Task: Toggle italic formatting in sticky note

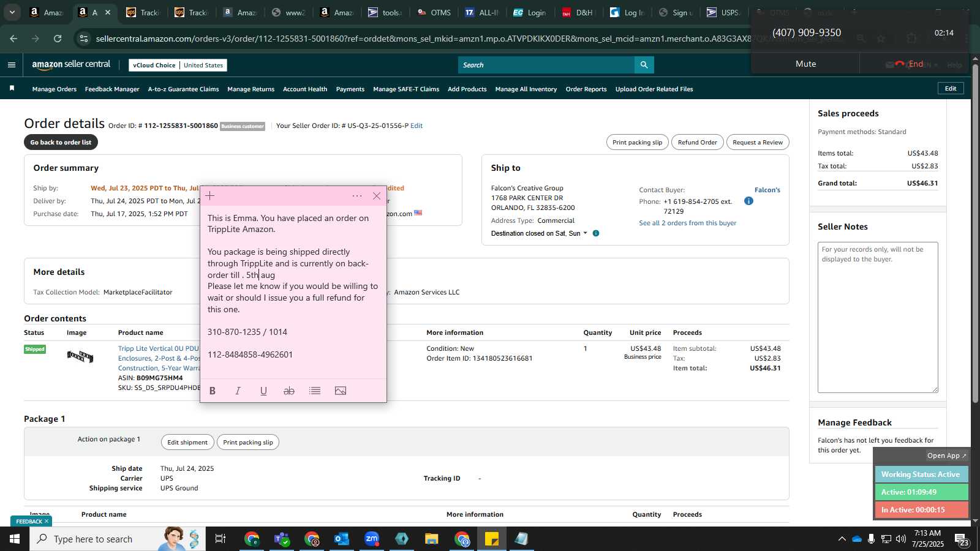Action: point(238,391)
